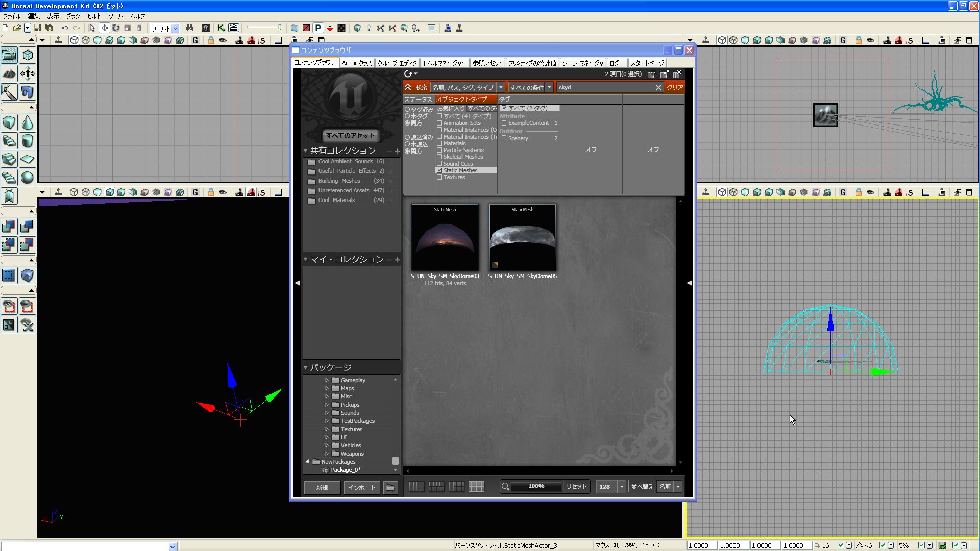
Task: Open the thumbnail size 128 dropdown
Action: [622, 487]
